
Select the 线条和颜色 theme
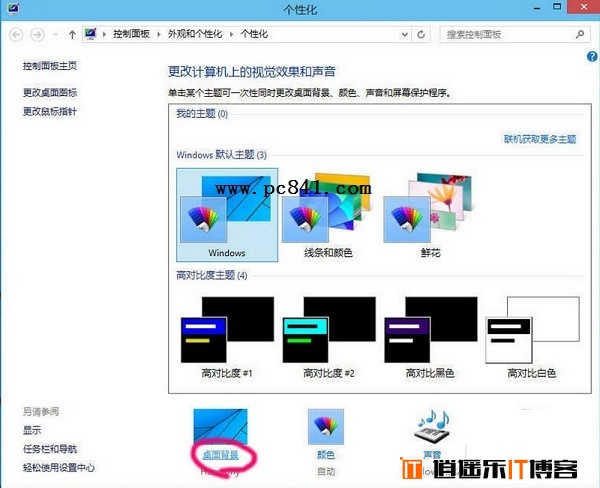[x=328, y=215]
